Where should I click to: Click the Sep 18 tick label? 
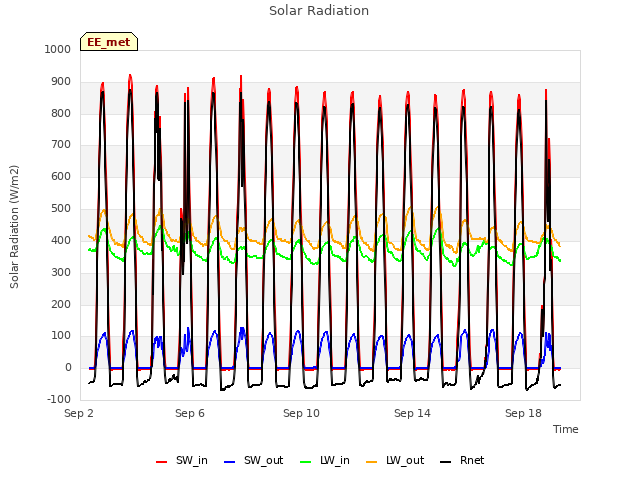click(x=523, y=413)
